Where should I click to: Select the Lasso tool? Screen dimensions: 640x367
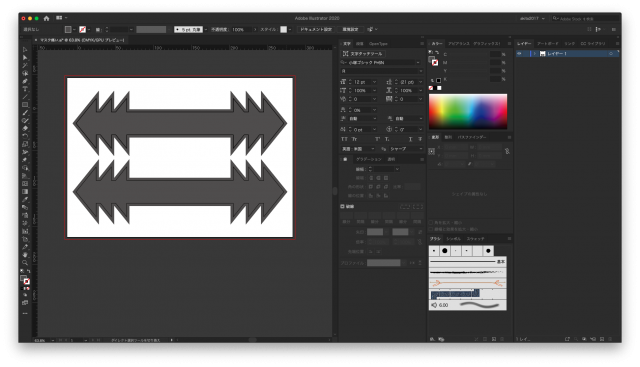tap(25, 73)
